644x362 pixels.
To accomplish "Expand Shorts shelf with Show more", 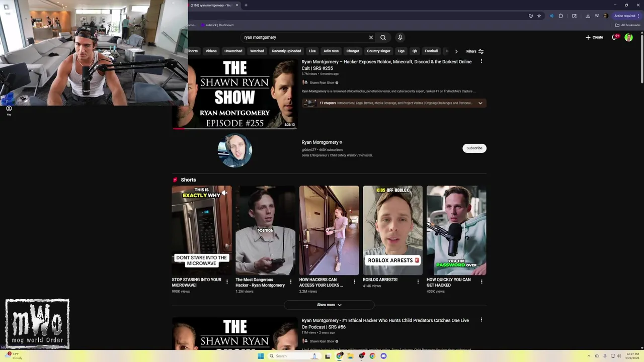I will click(x=329, y=305).
